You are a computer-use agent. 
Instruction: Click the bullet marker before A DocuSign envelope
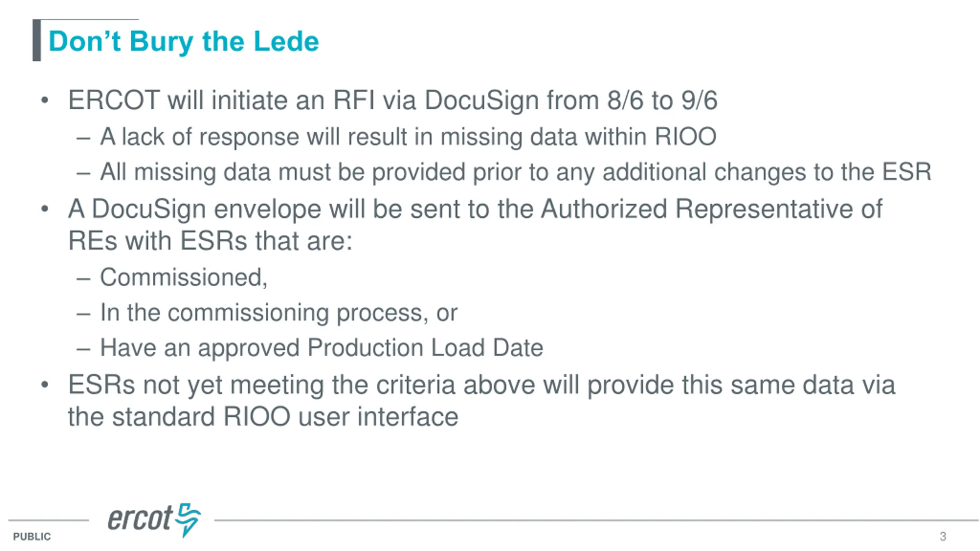point(45,209)
